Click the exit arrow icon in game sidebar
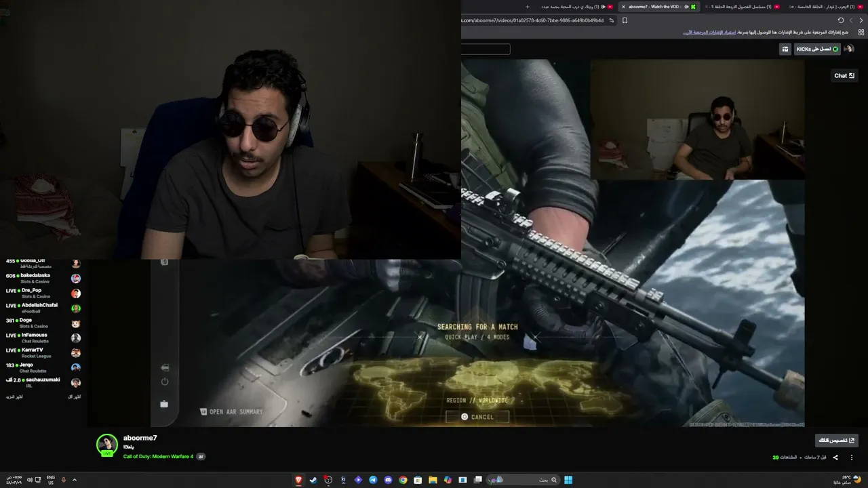The image size is (868, 488). [x=164, y=367]
